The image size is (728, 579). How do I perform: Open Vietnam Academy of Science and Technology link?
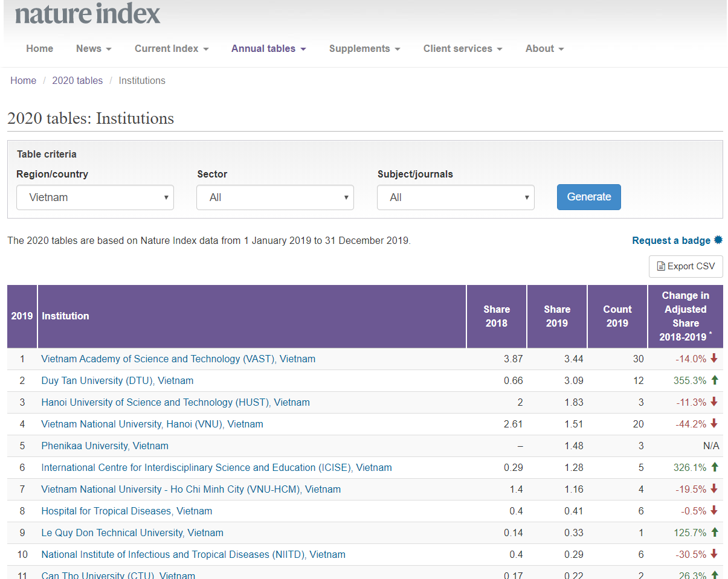(178, 359)
